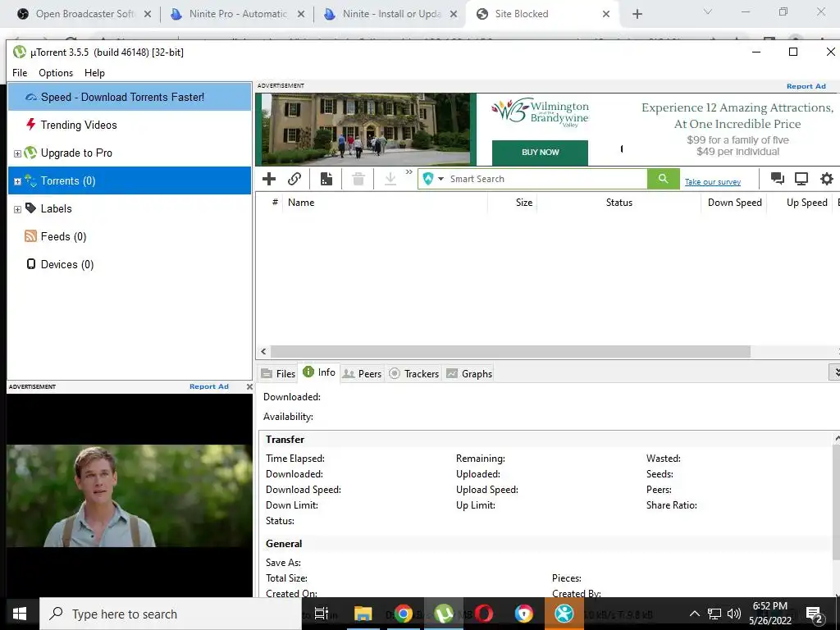Collapse the detail pane double-chevron
The width and height of the screenshot is (840, 630).
[x=834, y=372]
